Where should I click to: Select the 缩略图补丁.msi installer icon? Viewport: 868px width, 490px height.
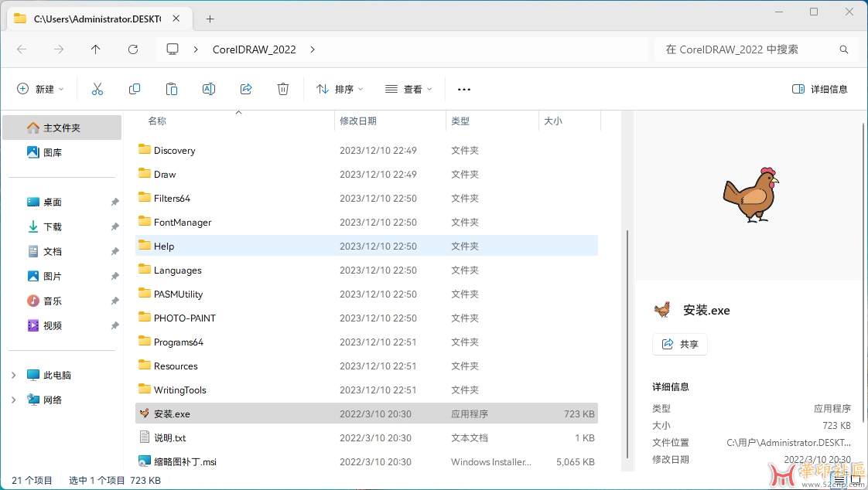tap(145, 461)
